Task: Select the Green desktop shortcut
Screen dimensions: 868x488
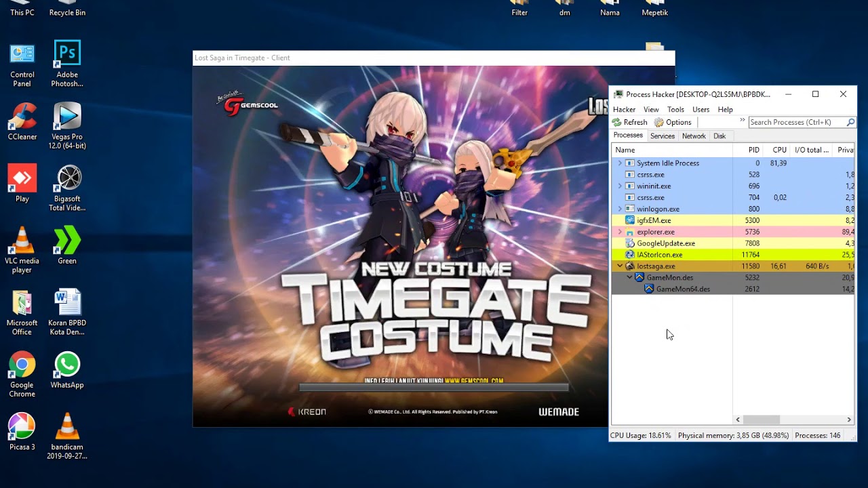Action: tap(67, 245)
